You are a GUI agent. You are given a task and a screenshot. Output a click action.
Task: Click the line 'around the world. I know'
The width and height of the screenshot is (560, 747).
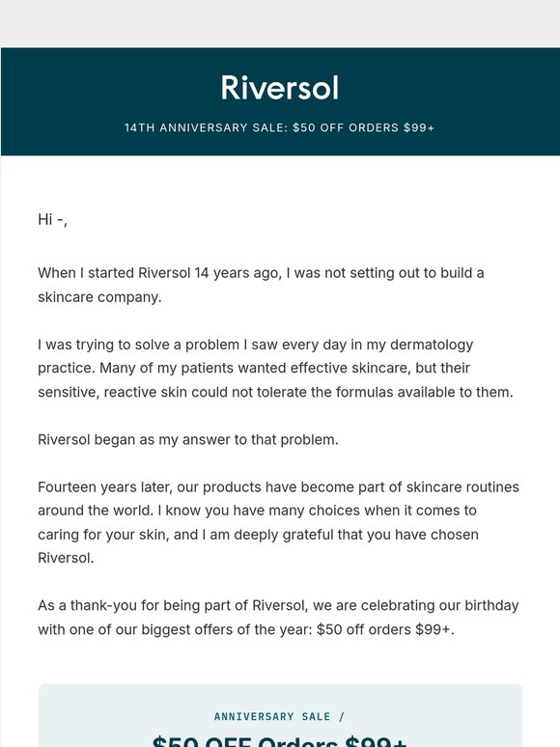point(258,511)
